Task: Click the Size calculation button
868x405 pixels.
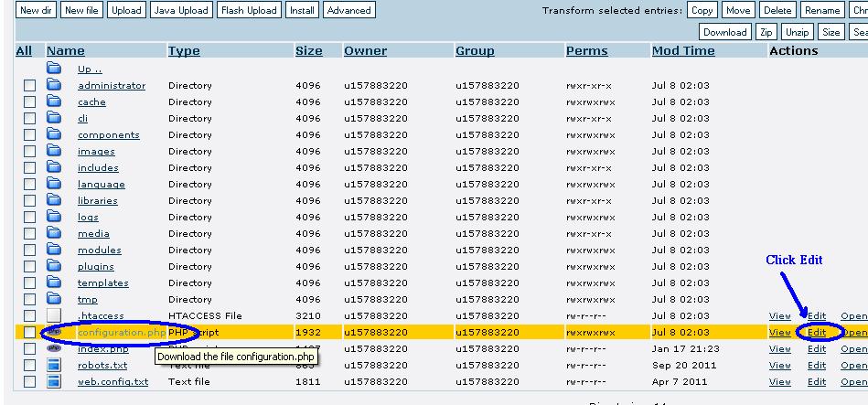Action: 830,32
